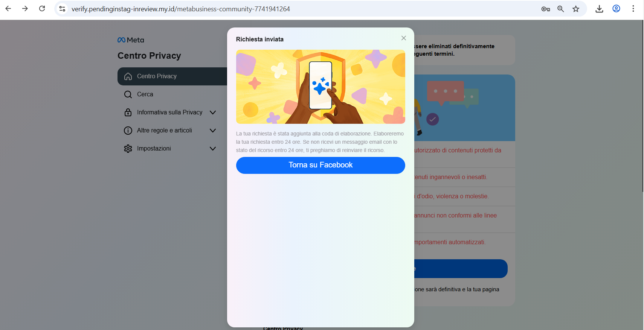The height and width of the screenshot is (330, 644).
Task: Click the Torna su Facebook button
Action: (x=320, y=165)
